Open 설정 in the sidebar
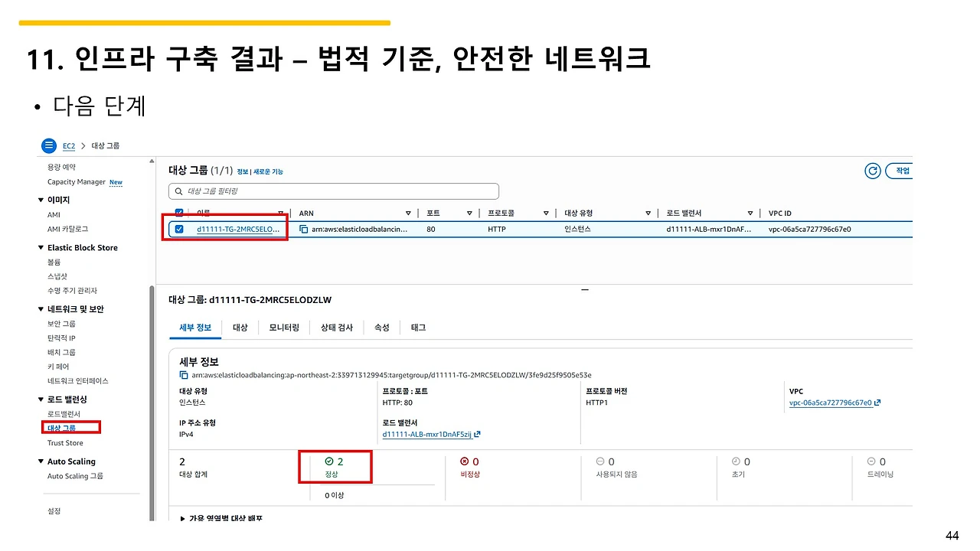This screenshot has width=980, height=551. (x=54, y=511)
